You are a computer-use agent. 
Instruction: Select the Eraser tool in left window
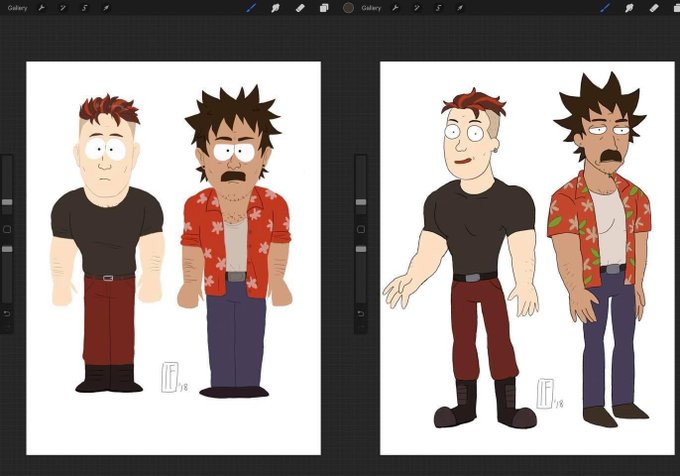(x=300, y=8)
